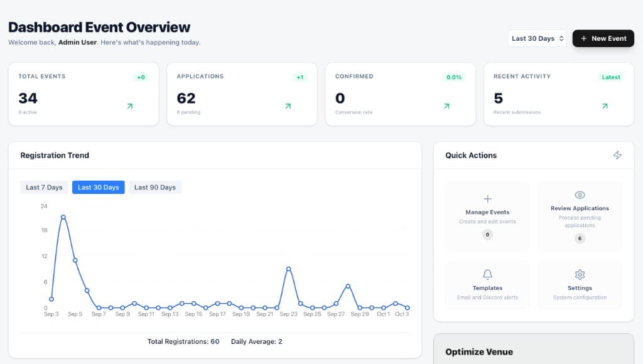
Task: Click the gear icon above Settings
Action: [x=580, y=274]
